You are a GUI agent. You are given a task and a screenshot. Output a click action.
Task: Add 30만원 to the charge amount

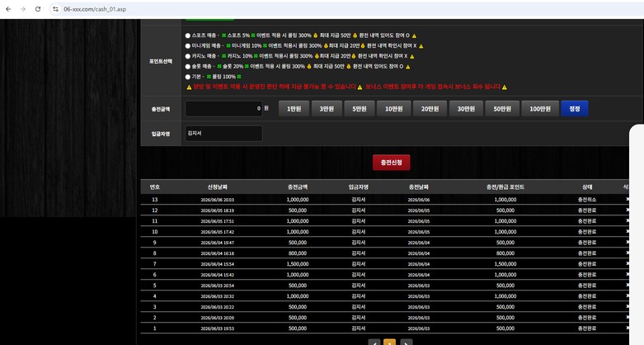click(x=466, y=109)
